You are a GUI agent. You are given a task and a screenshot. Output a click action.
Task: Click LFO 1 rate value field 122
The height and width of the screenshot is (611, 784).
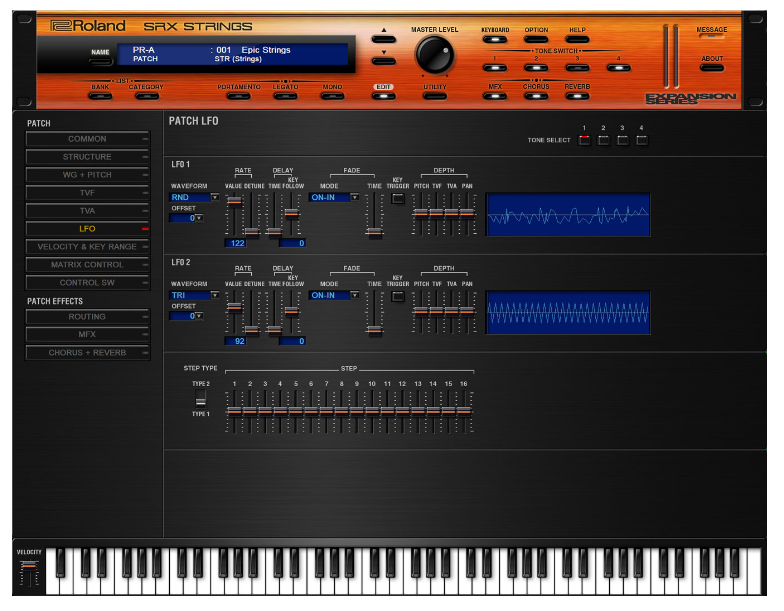(x=236, y=243)
